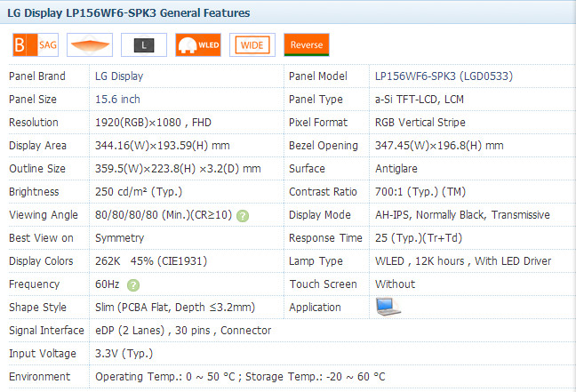
Task: Click the Panel Type label
Action: tap(316, 100)
